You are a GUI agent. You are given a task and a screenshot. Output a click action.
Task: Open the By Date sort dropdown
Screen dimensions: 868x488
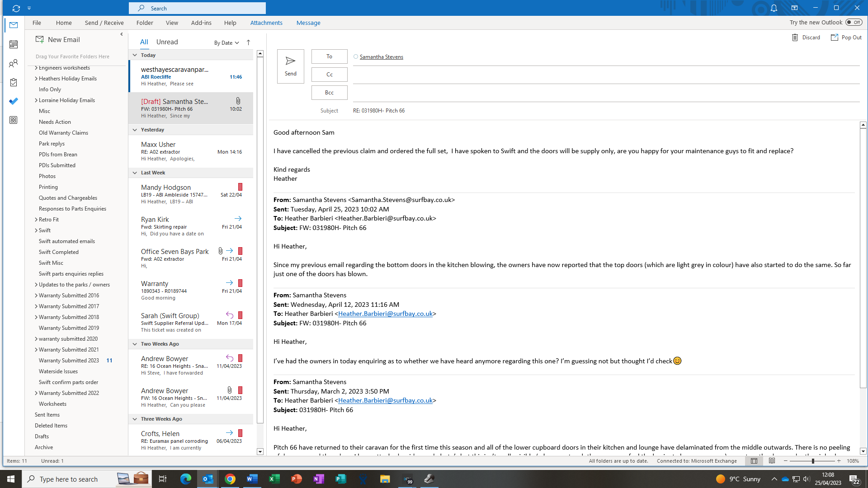tap(226, 43)
